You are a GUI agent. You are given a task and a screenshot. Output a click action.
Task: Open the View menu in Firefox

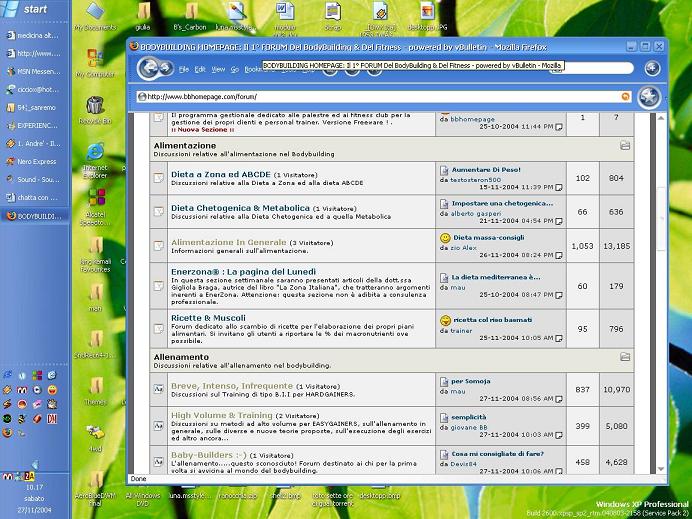tap(217, 69)
